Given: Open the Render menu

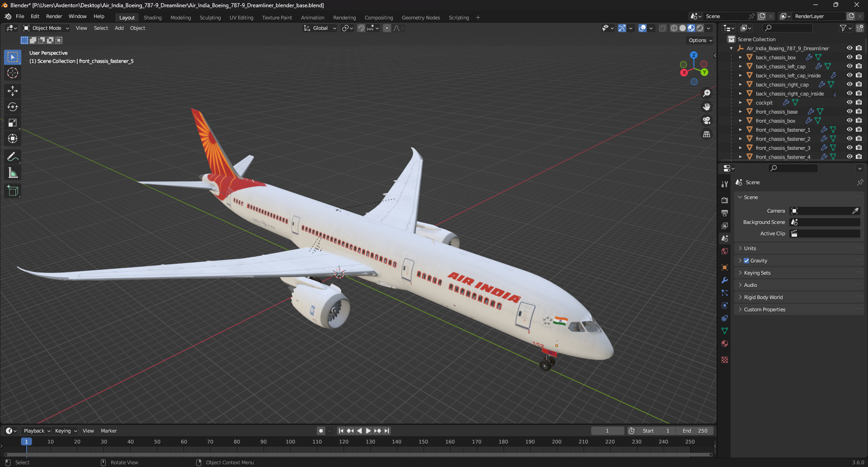Looking at the screenshot, I should pos(54,16).
